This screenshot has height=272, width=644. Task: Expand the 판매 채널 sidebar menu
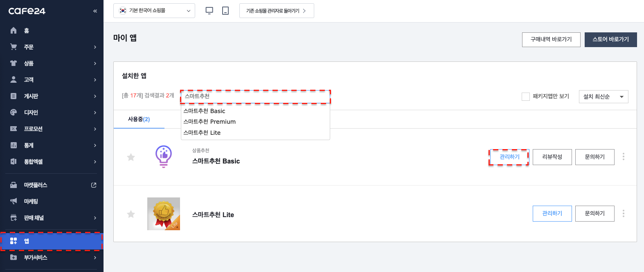pyautogui.click(x=95, y=218)
